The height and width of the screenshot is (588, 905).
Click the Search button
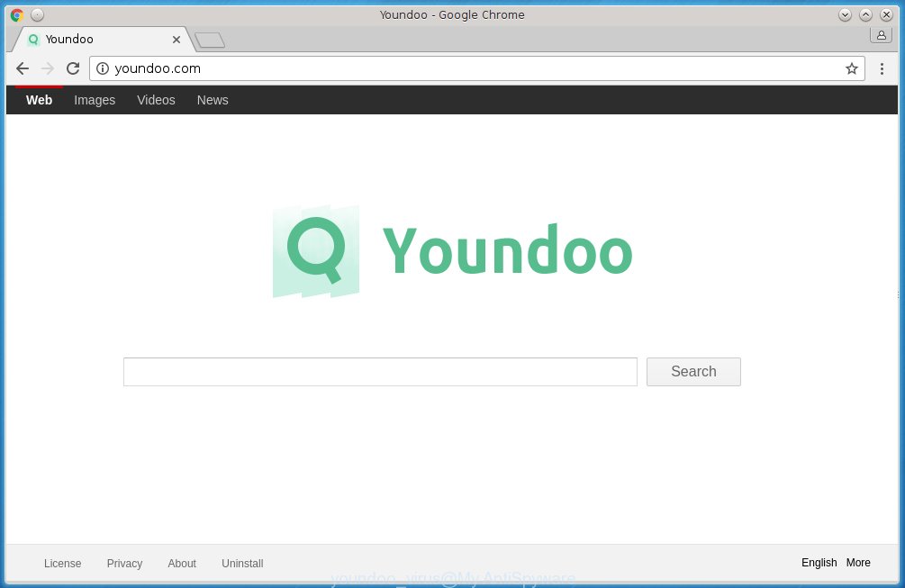coord(693,372)
